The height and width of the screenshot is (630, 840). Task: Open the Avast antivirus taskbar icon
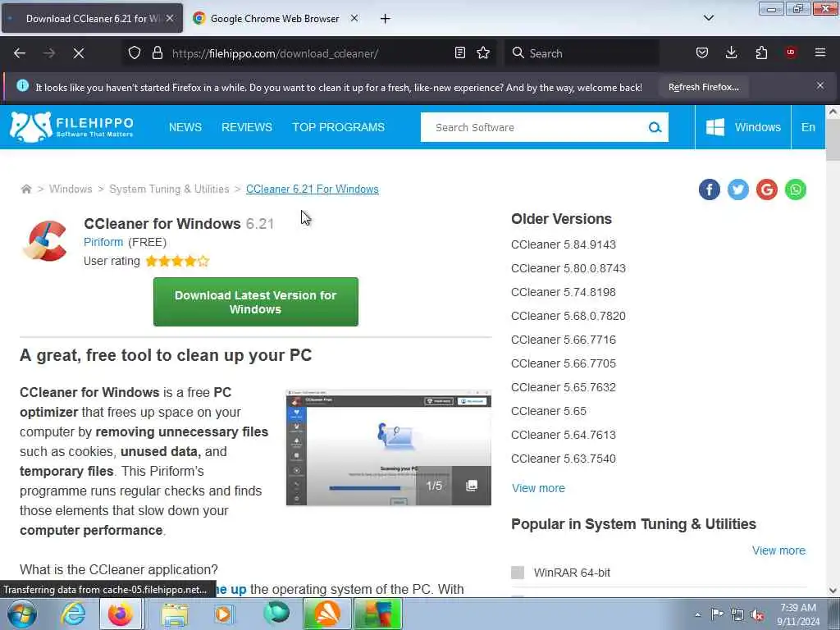[327, 614]
